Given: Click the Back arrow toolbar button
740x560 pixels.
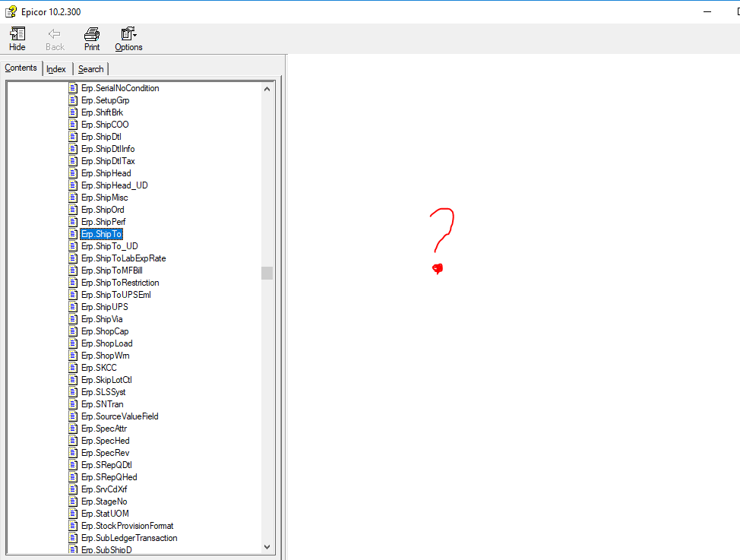Looking at the screenshot, I should 55,39.
